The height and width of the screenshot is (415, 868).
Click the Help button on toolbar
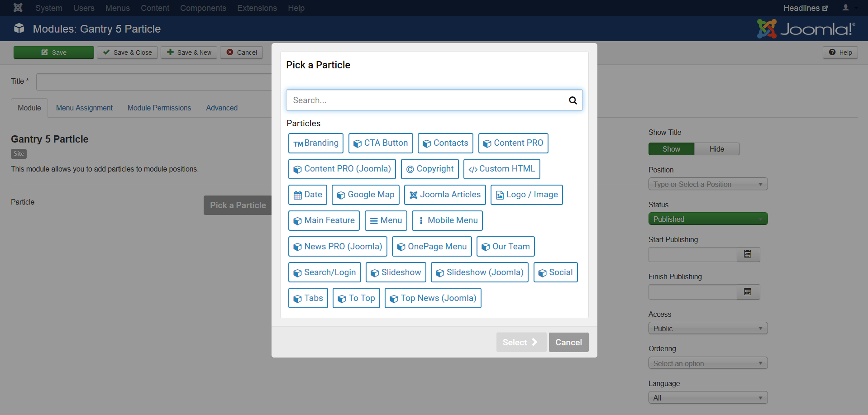pos(840,52)
